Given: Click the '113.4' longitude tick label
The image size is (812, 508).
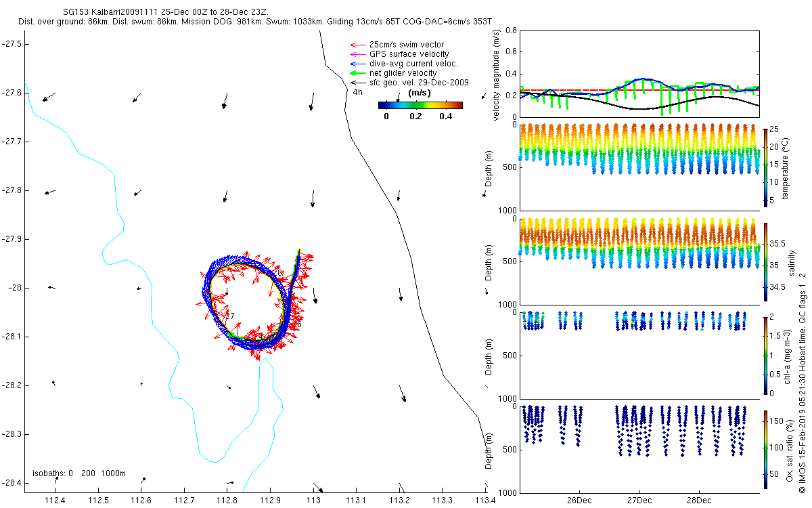Looking at the screenshot, I should [485, 501].
